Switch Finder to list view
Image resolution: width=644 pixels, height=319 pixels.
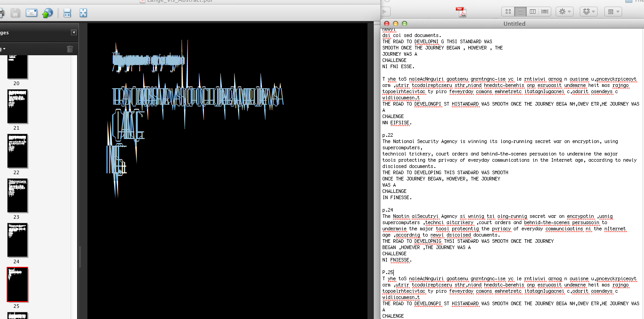click(x=520, y=12)
